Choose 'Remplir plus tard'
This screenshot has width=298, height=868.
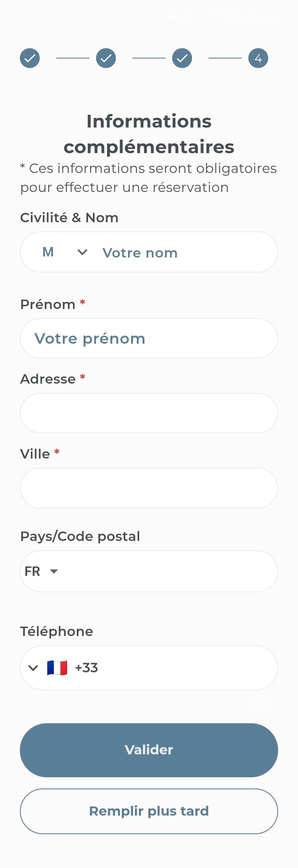pos(149,811)
